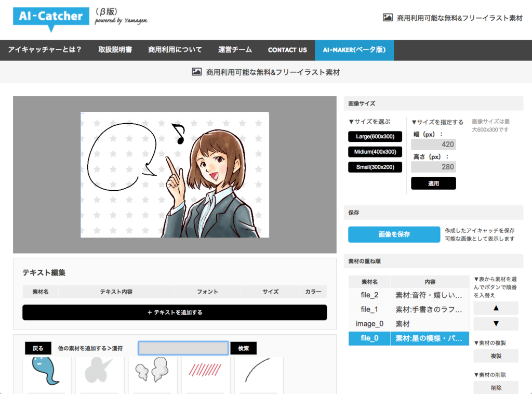The width and height of the screenshot is (532, 394).
Task: Click the 他の素材を追加する＞漫符 breadcrumb
Action: tap(90, 348)
